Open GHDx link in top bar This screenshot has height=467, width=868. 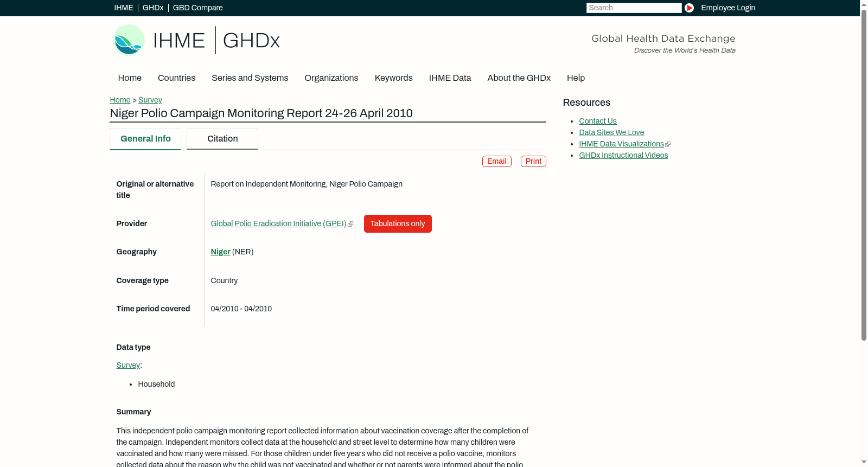tap(153, 8)
